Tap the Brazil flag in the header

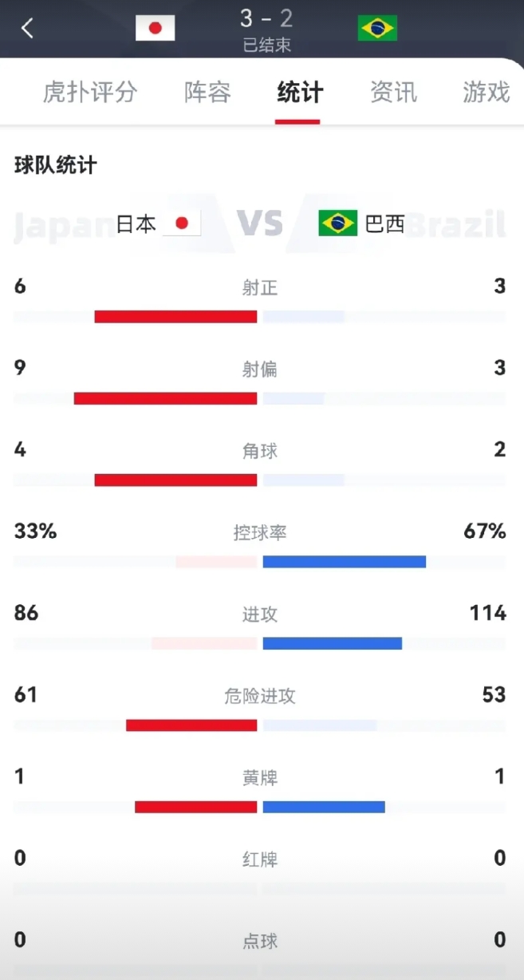tap(377, 29)
